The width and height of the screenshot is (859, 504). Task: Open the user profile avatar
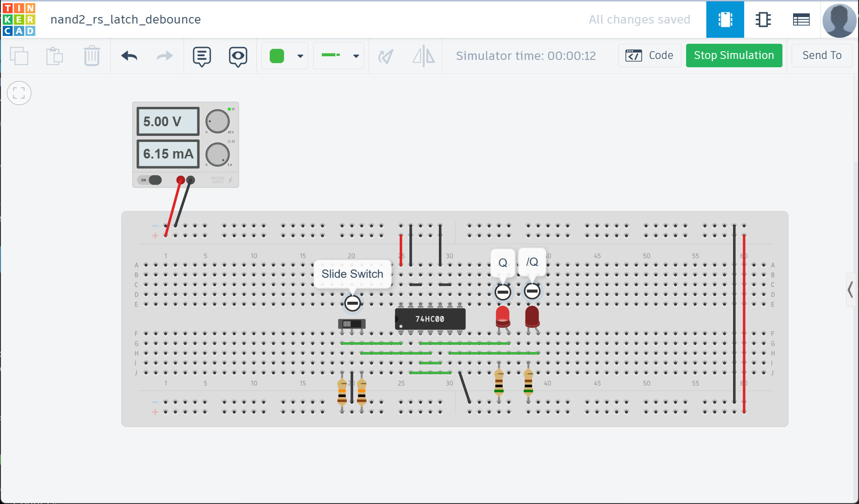click(x=840, y=20)
